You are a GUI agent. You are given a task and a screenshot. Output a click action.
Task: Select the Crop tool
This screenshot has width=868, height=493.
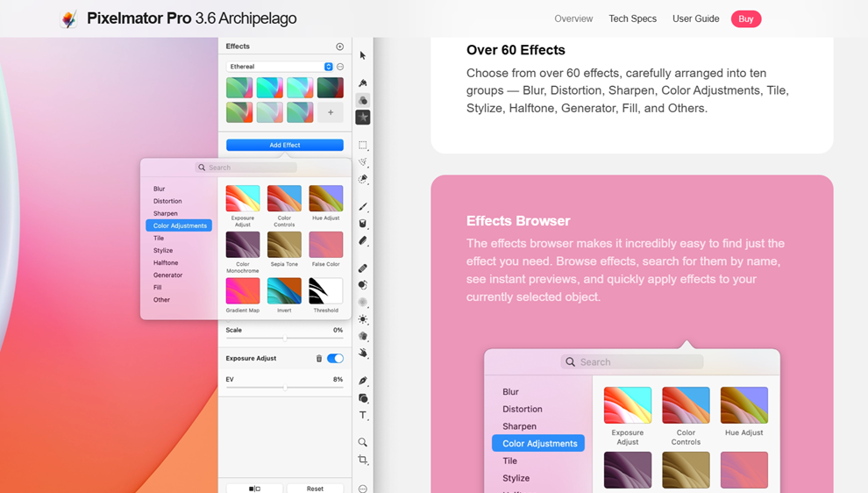coord(363,459)
